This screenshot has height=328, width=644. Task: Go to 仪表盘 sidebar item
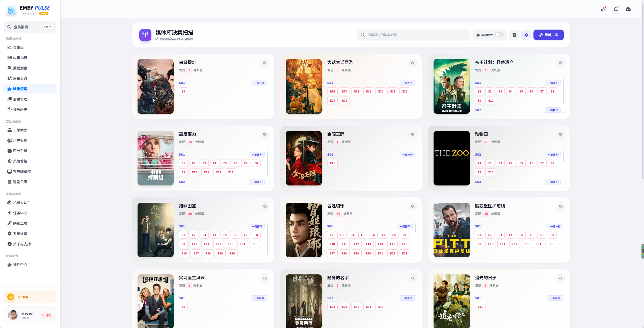(x=18, y=48)
